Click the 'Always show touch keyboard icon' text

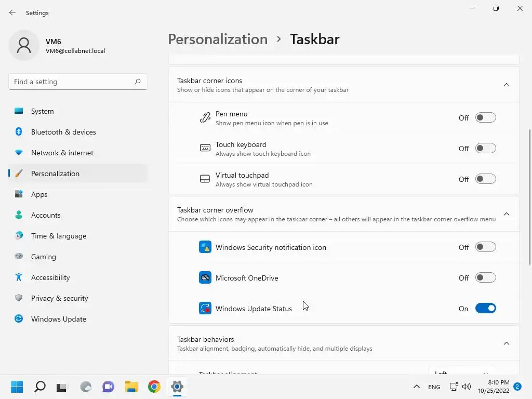[x=263, y=154]
